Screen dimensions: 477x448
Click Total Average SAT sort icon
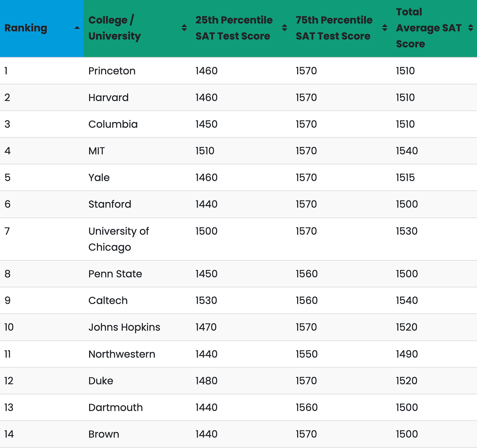pos(471,28)
